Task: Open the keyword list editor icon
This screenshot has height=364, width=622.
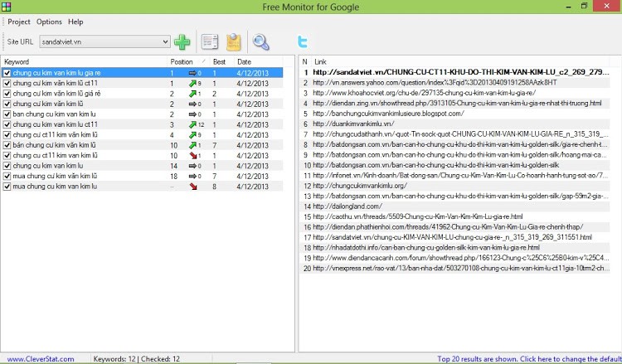Action: [210, 41]
